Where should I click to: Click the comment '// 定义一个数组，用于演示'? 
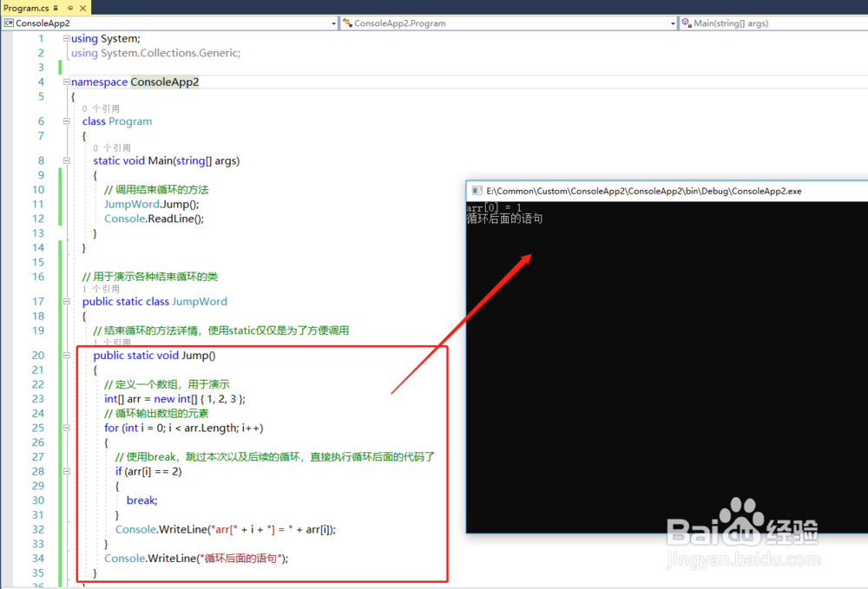tap(167, 384)
